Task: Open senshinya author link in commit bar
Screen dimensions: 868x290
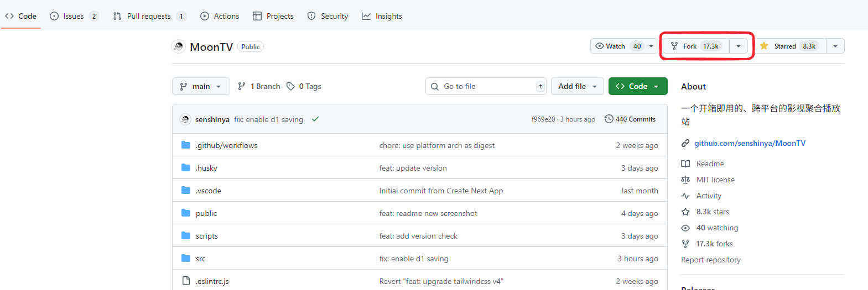Action: click(212, 119)
